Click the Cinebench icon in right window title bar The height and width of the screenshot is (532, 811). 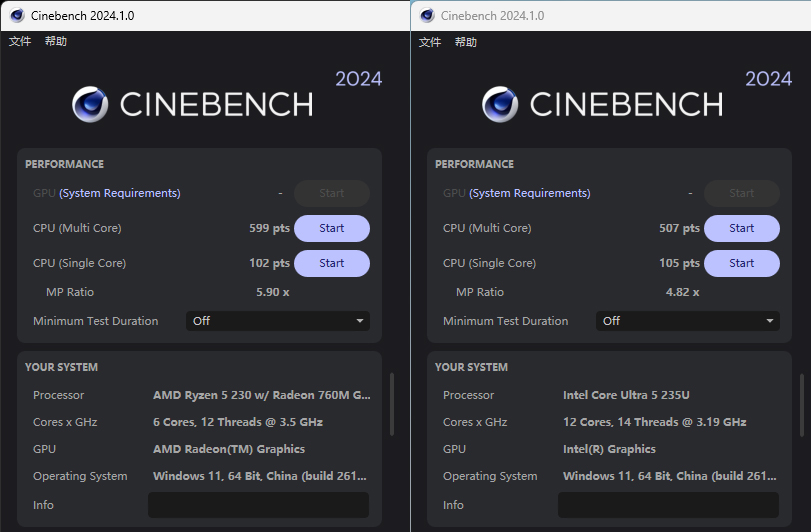tap(427, 16)
